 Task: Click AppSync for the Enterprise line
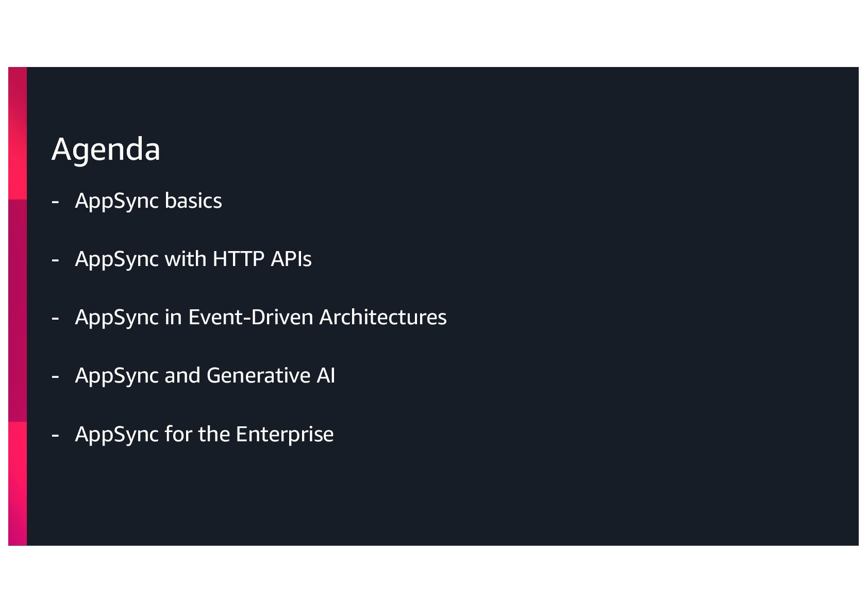[x=204, y=434]
